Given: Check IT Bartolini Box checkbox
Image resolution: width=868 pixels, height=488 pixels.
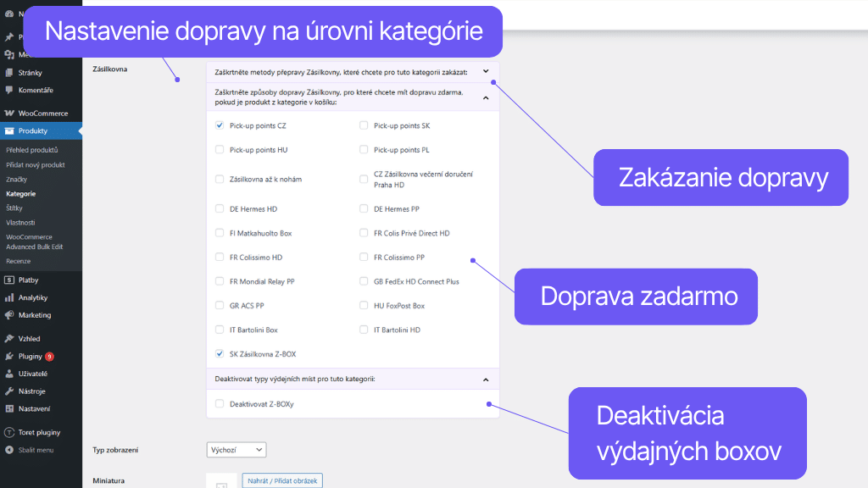Looking at the screenshot, I should pyautogui.click(x=220, y=330).
